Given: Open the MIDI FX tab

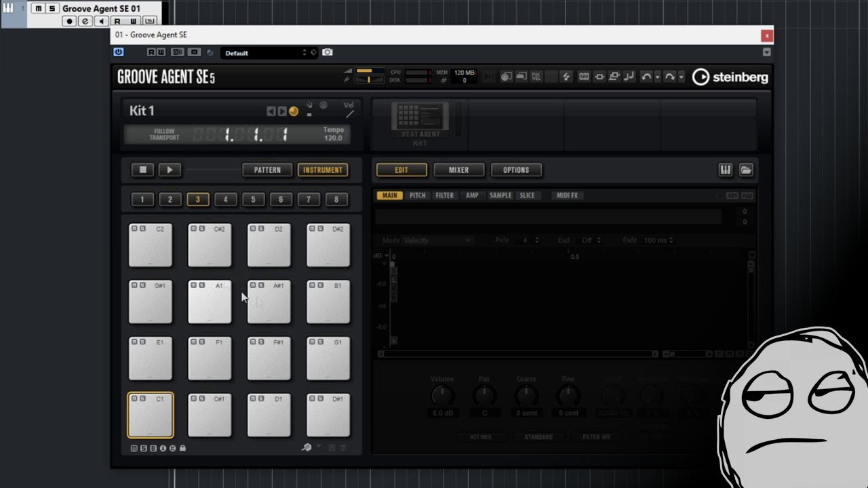Looking at the screenshot, I should pyautogui.click(x=567, y=195).
